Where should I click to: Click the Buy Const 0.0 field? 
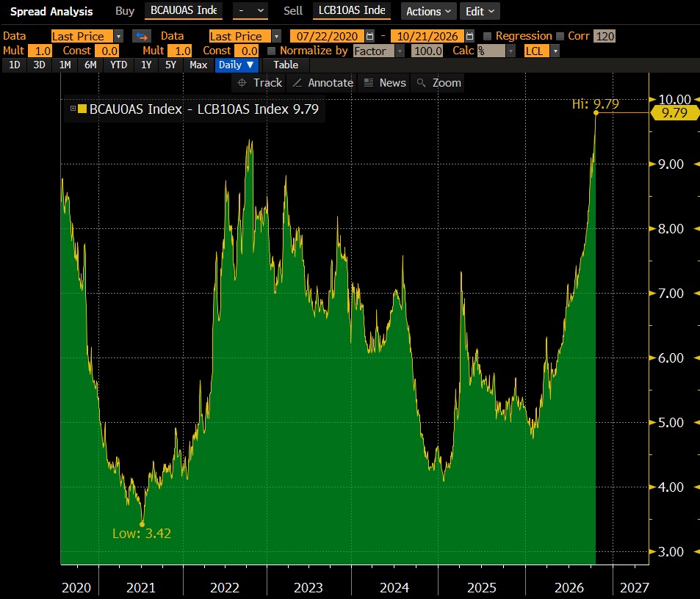pyautogui.click(x=107, y=51)
